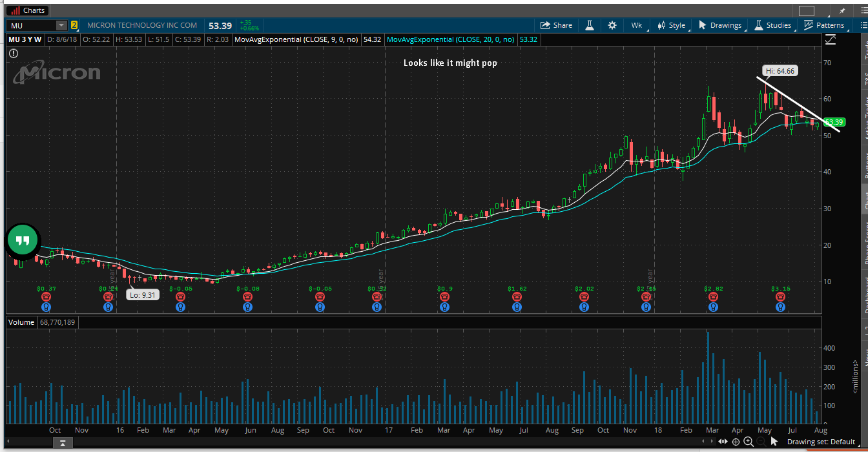Click the exclamation alert icon
The width and height of the screenshot is (868, 452).
click(14, 54)
